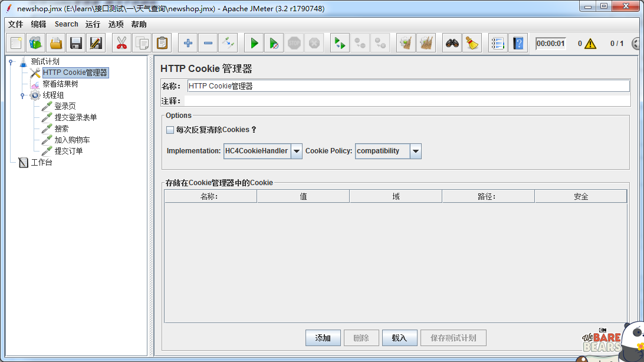Screen dimensions: 644x362
Task: Toggle the 每次反复清除Cookies checkbox
Action: point(170,130)
